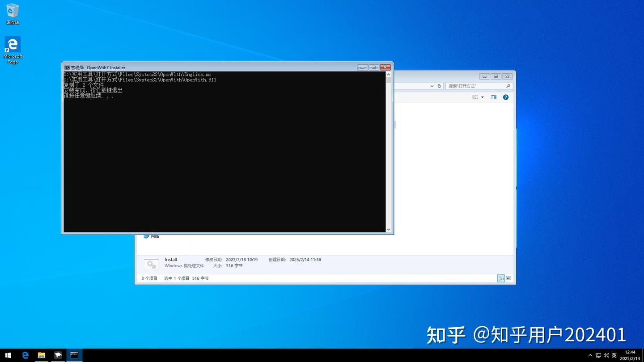Open the Start menu

(8, 355)
